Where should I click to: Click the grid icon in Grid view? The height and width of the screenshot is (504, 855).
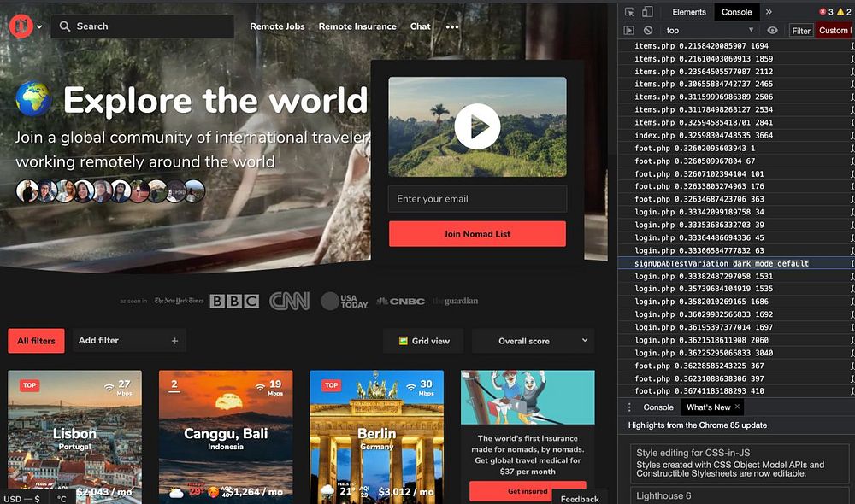tap(403, 341)
